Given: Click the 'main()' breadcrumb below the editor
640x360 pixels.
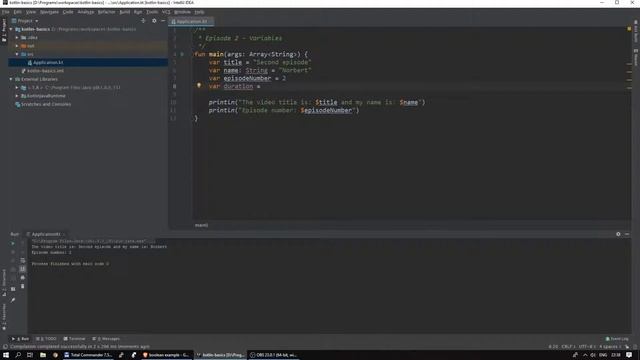Looking at the screenshot, I should point(201,225).
